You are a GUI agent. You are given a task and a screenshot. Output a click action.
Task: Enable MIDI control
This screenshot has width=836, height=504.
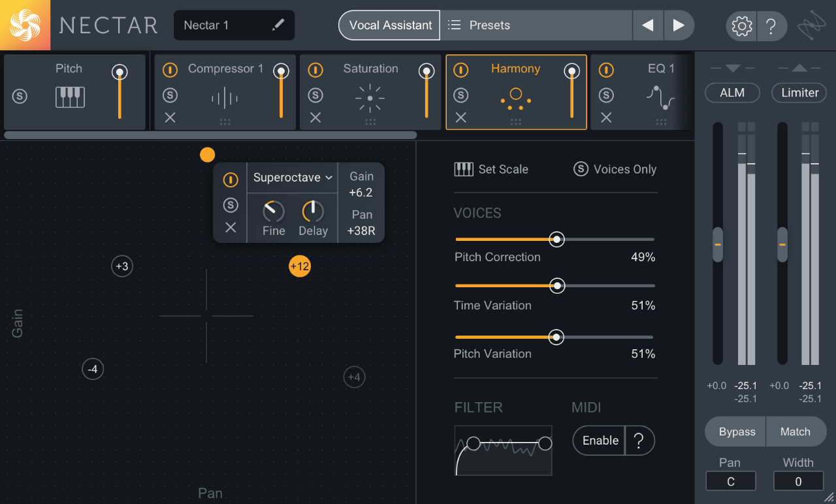click(x=598, y=440)
